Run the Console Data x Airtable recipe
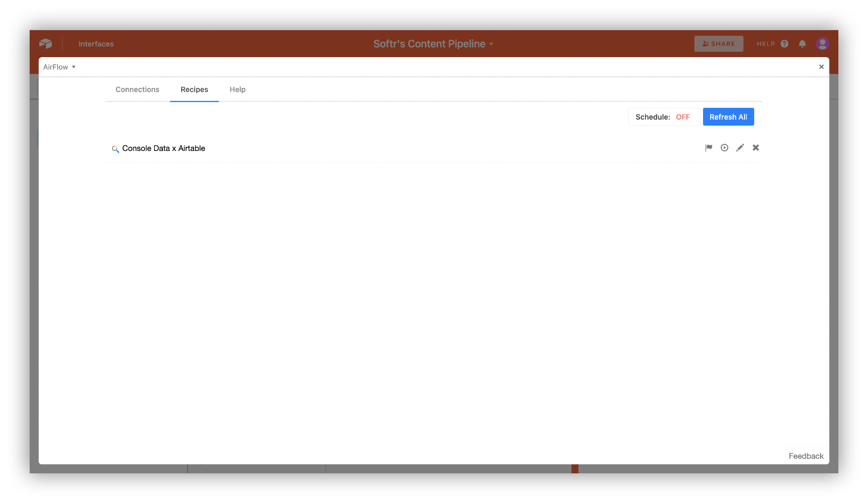Screen dimensions: 868x503 [725, 148]
